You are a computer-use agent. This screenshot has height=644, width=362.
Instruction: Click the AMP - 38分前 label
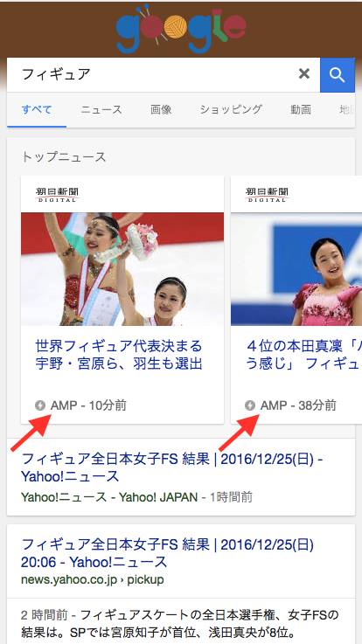point(298,405)
